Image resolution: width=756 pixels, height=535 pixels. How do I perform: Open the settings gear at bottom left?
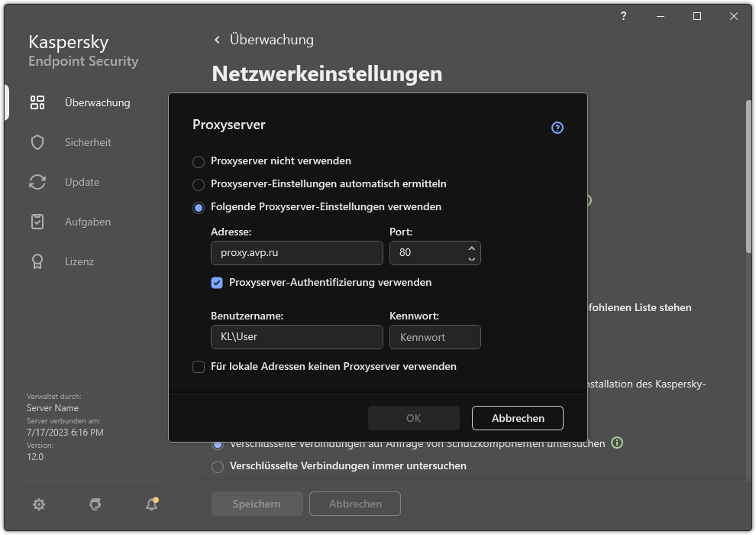[x=38, y=504]
